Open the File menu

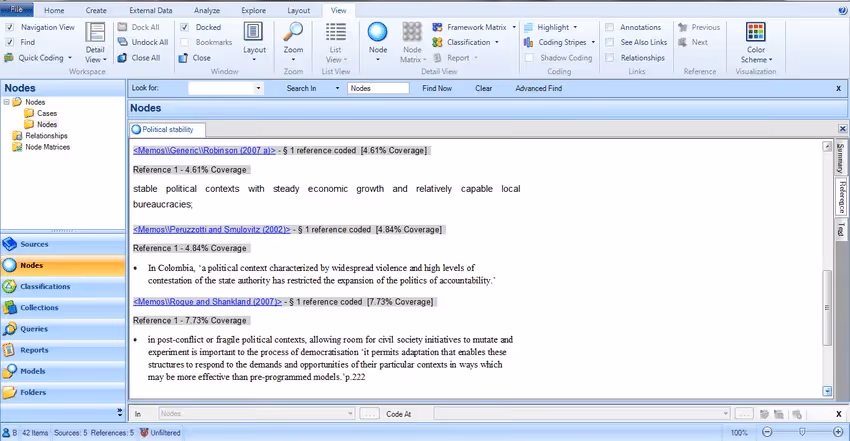[x=17, y=9]
